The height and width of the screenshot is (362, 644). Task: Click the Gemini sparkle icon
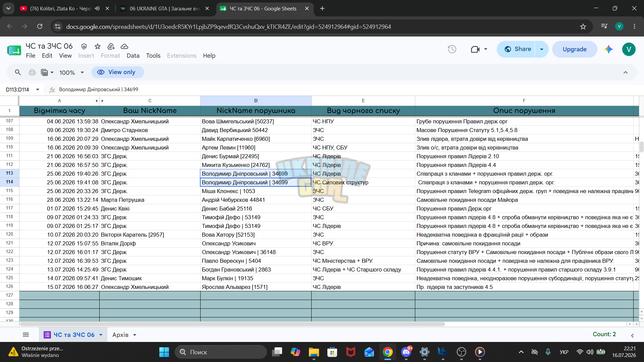click(608, 49)
